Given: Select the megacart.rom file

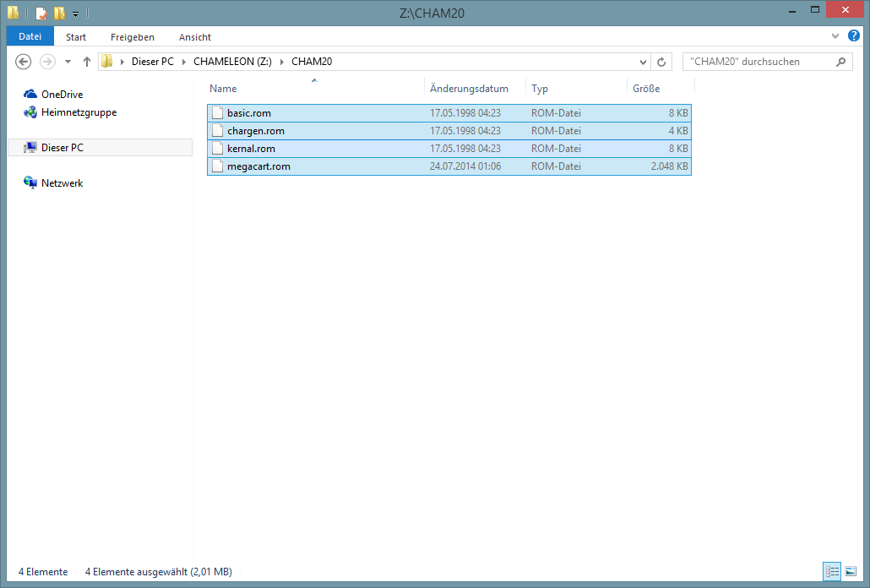Looking at the screenshot, I should pyautogui.click(x=258, y=166).
